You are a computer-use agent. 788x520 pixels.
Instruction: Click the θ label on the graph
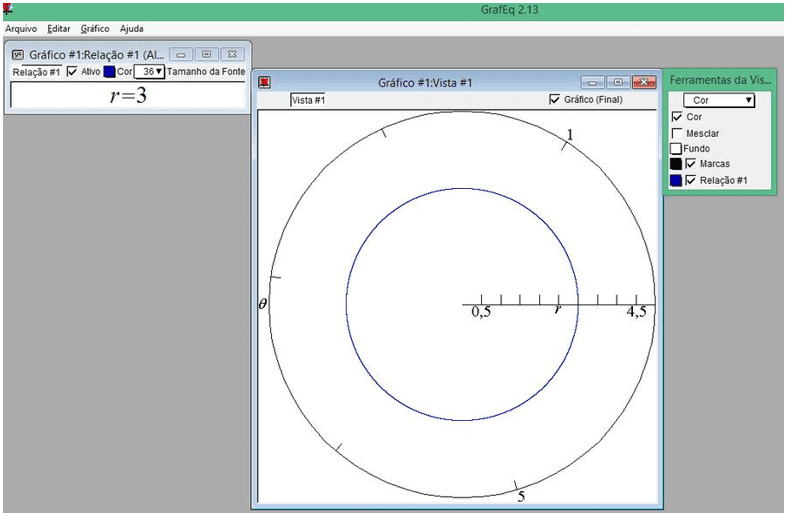pos(262,303)
